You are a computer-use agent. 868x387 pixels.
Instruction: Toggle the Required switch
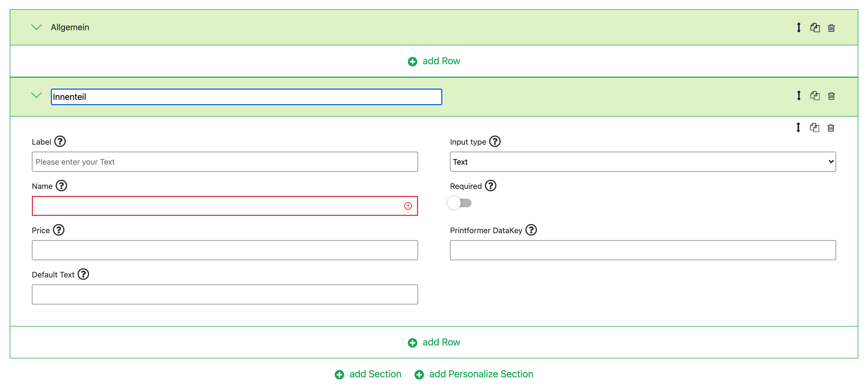click(460, 203)
